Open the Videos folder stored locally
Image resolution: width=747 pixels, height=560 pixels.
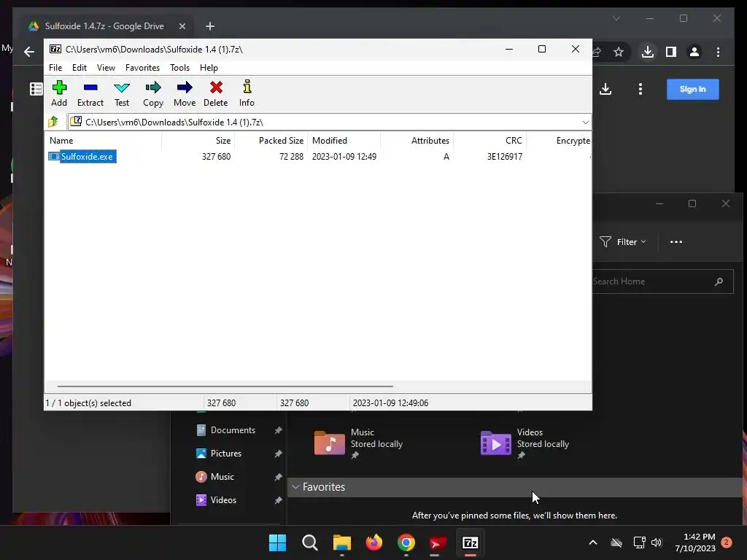(x=525, y=443)
